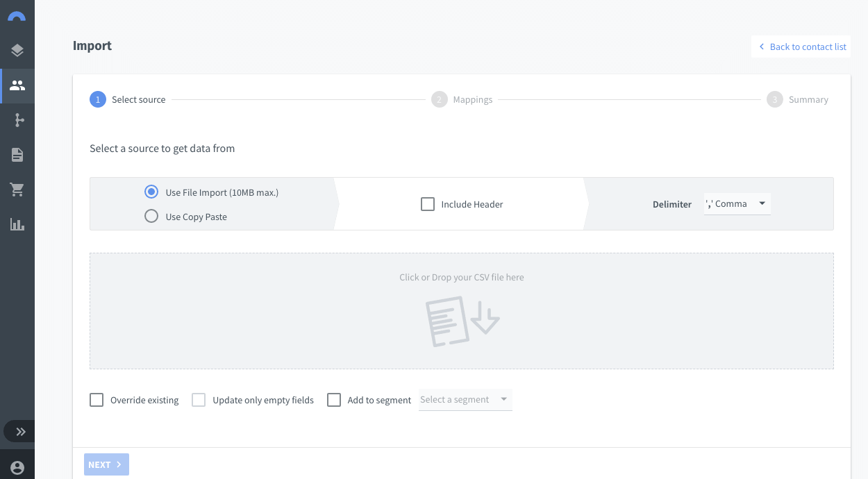Go to step 1 Select source
The width and height of the screenshot is (868, 479).
click(128, 99)
